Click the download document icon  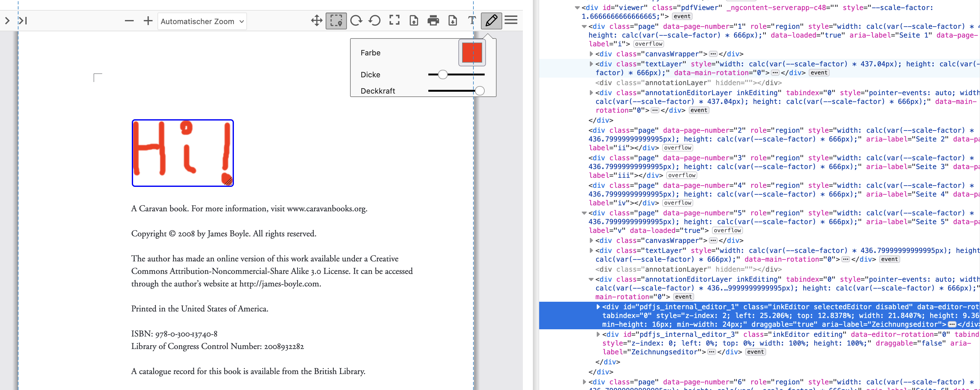[x=453, y=21]
